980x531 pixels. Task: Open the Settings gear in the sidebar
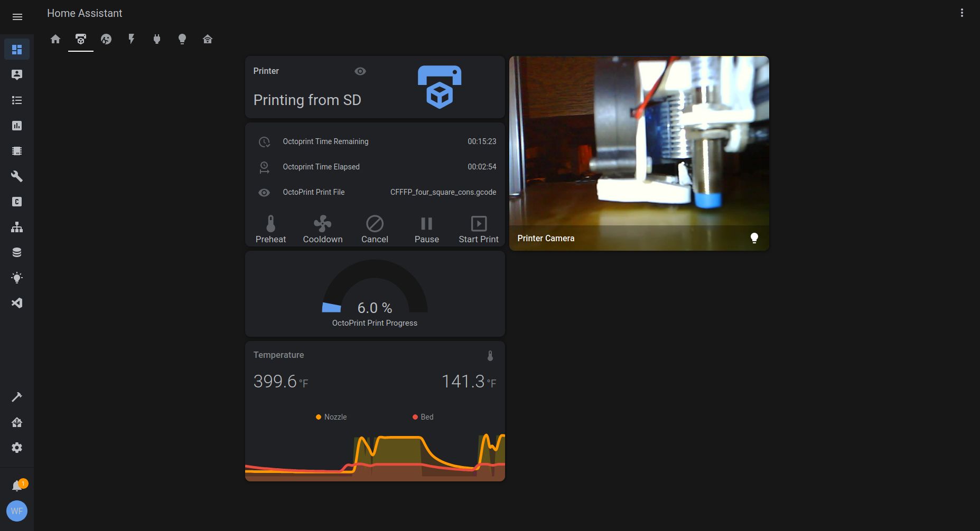point(17,447)
